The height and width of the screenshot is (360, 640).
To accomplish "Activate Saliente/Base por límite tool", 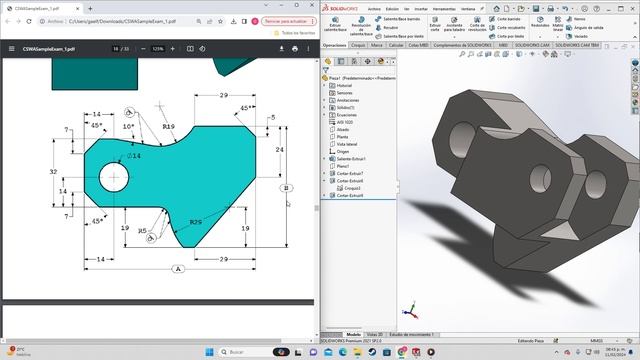I will 399,36.
